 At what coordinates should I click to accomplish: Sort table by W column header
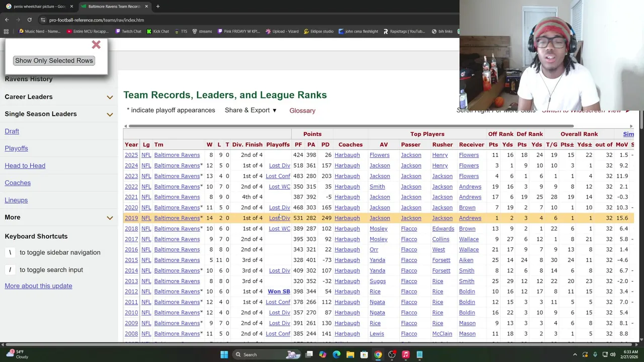click(209, 145)
